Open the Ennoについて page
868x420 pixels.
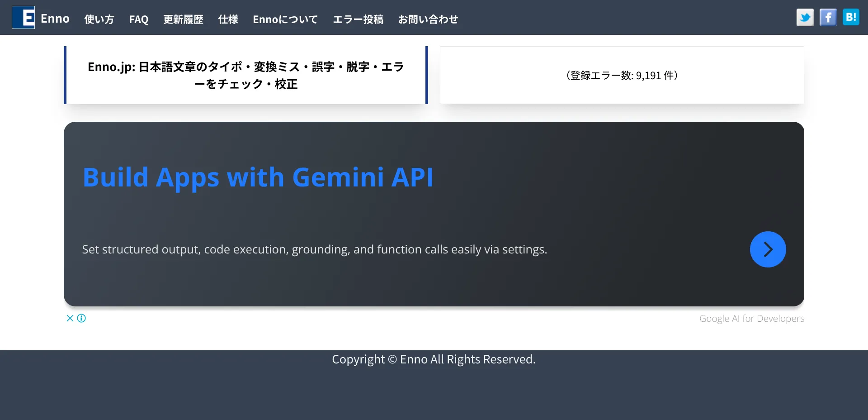(285, 19)
